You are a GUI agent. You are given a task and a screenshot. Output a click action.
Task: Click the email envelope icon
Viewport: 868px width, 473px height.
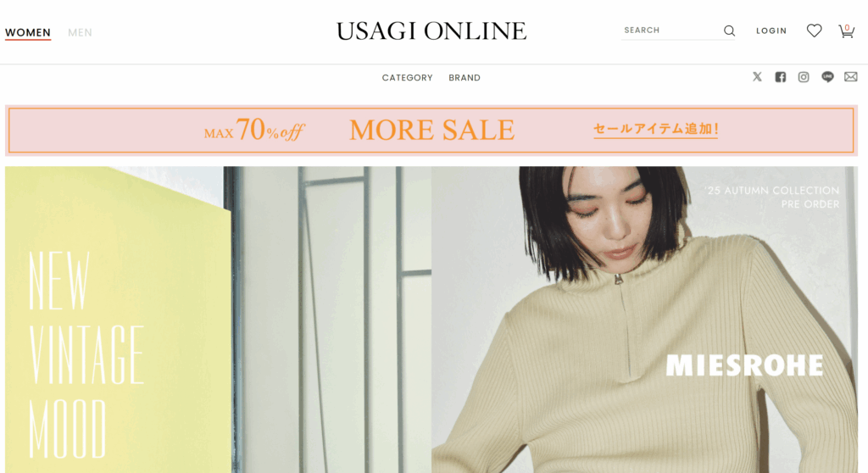pyautogui.click(x=851, y=77)
